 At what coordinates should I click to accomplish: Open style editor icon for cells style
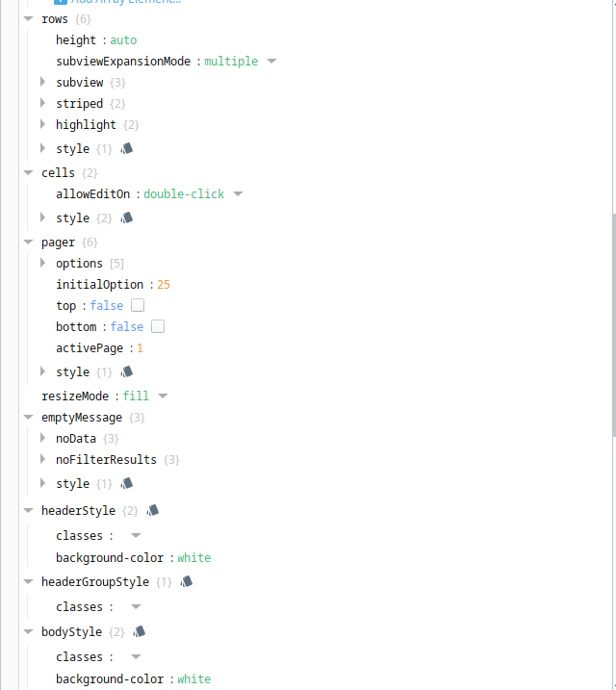pos(127,217)
